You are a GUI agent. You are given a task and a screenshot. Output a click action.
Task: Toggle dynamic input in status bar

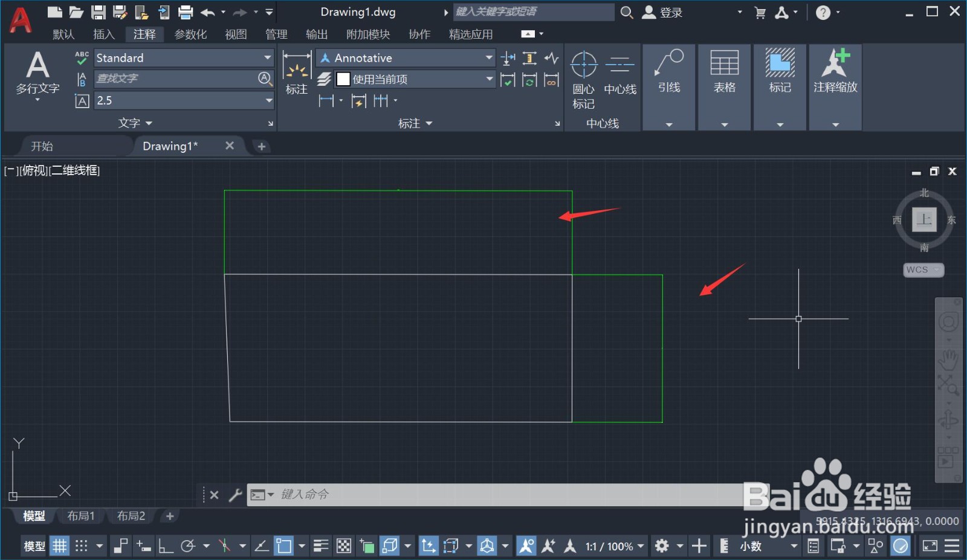coord(143,546)
